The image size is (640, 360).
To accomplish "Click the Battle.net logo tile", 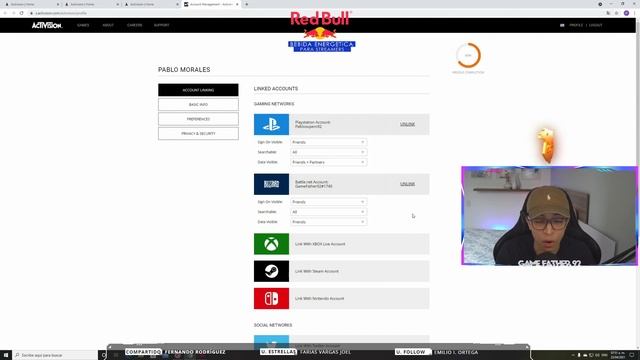I will coord(271,184).
